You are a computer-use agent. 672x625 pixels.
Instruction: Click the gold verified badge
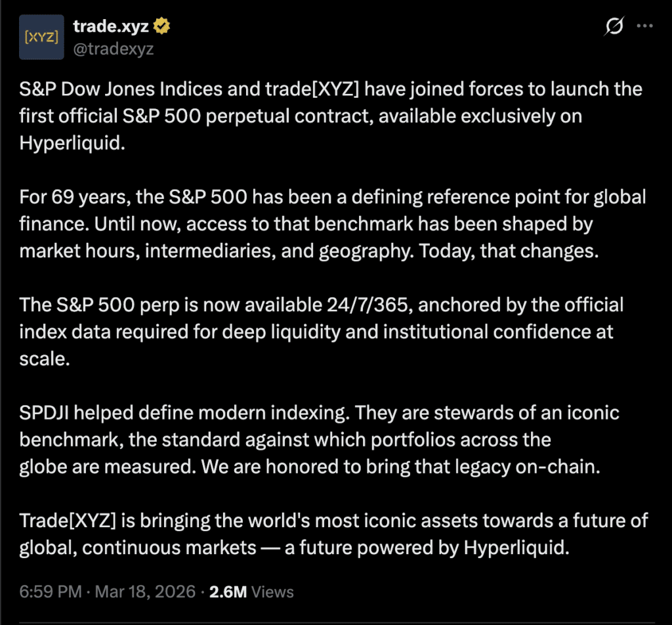point(163,26)
